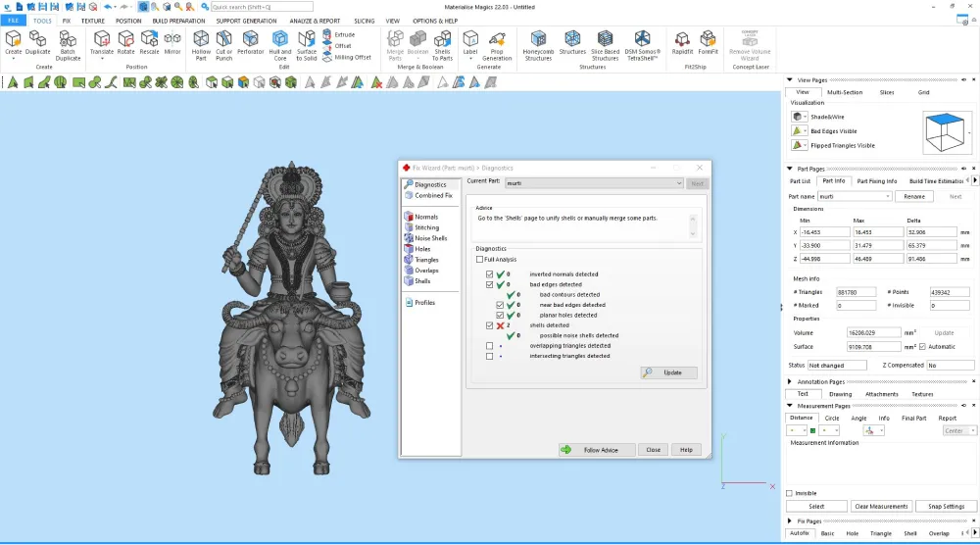980x545 pixels.
Task: Open the Prop Generation tool
Action: tap(497, 46)
